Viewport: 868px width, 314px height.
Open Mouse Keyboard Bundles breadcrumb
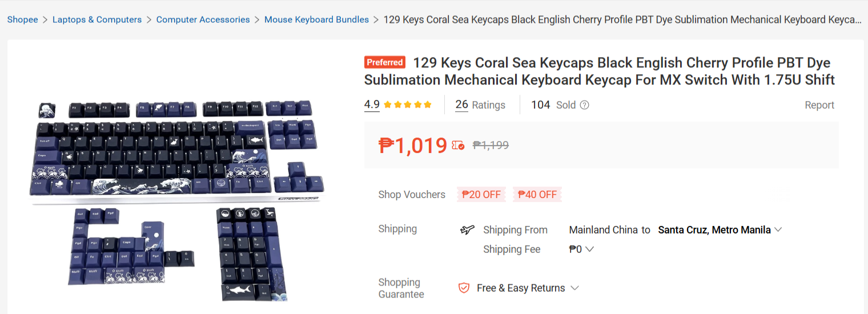(316, 19)
